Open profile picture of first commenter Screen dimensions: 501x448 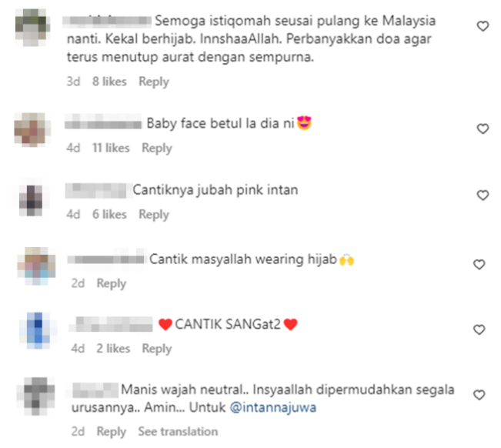[32, 28]
